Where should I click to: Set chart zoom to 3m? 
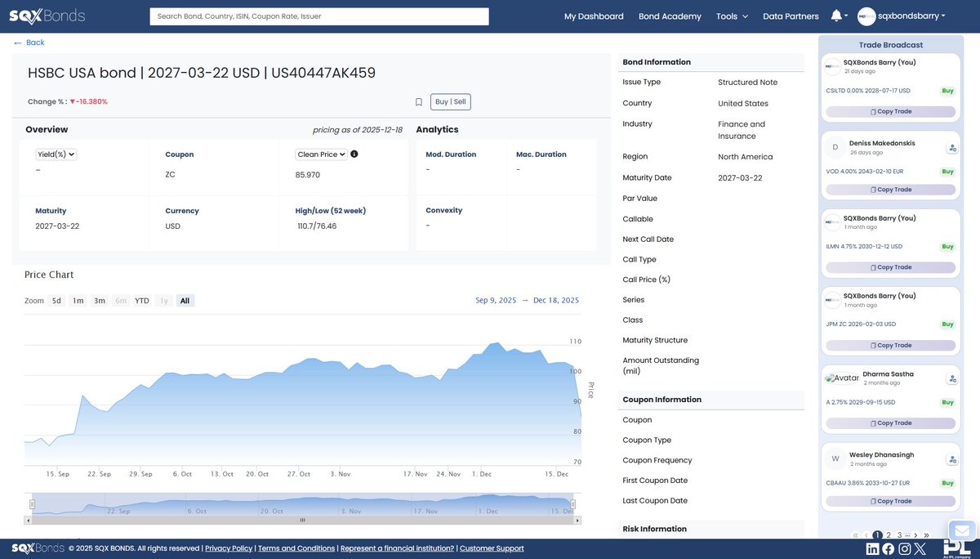pos(99,301)
